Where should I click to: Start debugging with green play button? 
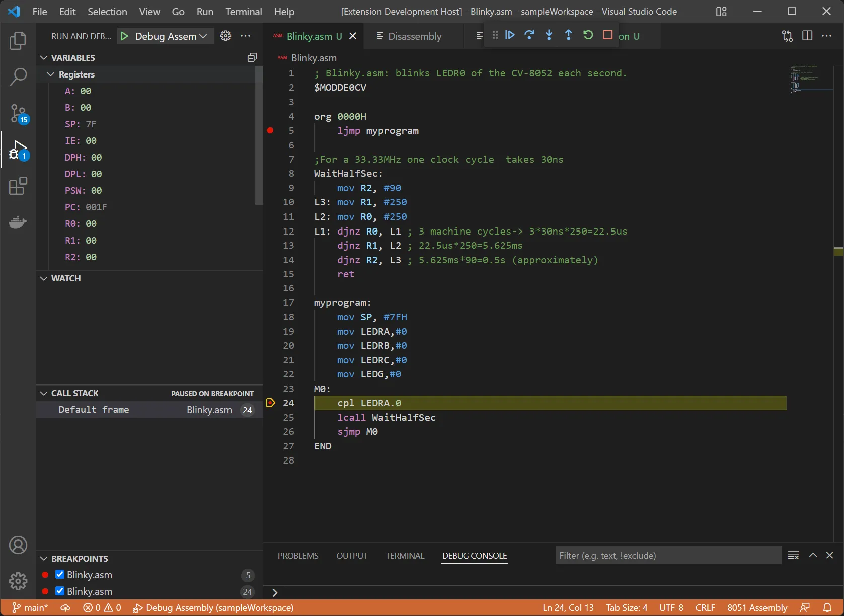click(x=124, y=36)
